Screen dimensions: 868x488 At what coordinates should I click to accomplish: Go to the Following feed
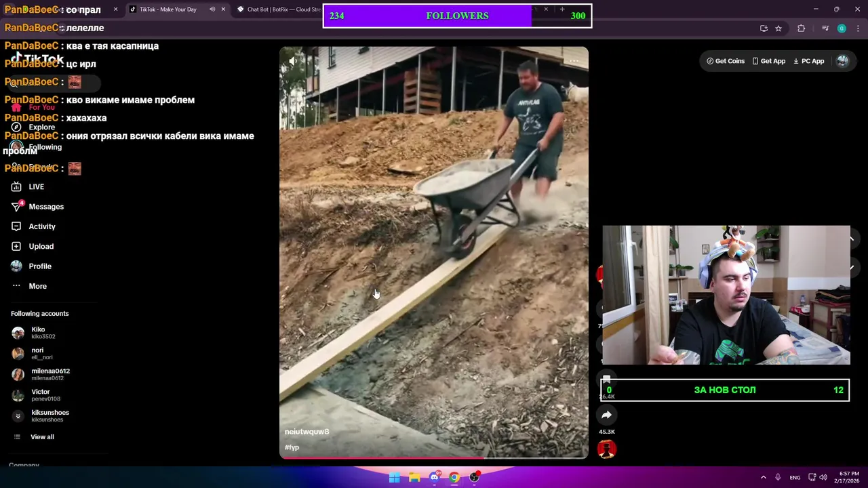point(37,147)
